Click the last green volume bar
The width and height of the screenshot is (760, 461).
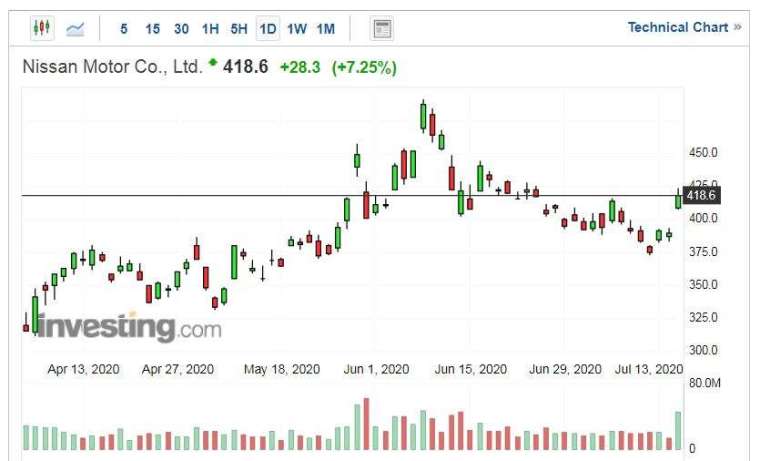(678, 431)
